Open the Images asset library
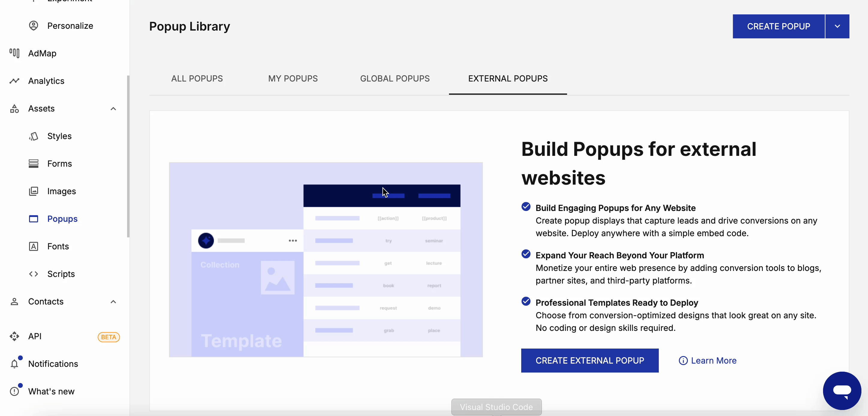This screenshot has width=868, height=416. (x=61, y=191)
